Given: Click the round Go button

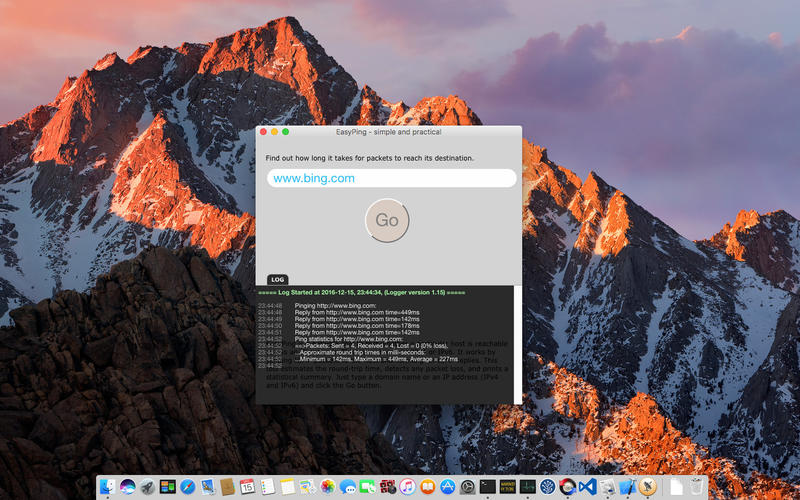Looking at the screenshot, I should pyautogui.click(x=387, y=220).
